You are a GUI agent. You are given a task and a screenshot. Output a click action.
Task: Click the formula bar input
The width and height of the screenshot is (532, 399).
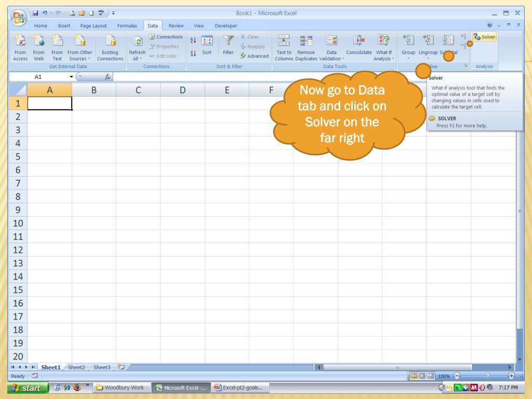(268, 77)
